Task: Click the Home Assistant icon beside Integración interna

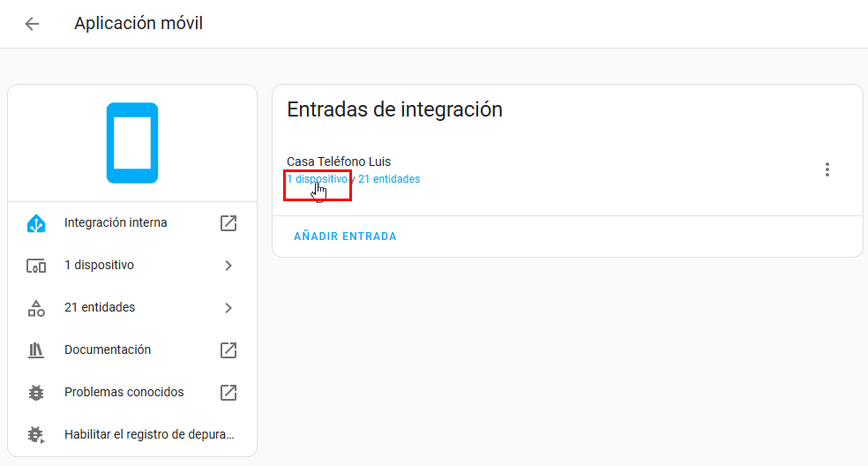Action: [x=36, y=223]
